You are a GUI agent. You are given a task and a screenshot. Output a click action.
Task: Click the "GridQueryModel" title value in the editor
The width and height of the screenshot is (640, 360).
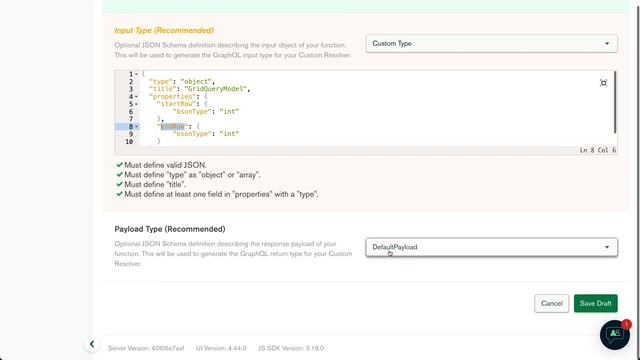pyautogui.click(x=216, y=89)
